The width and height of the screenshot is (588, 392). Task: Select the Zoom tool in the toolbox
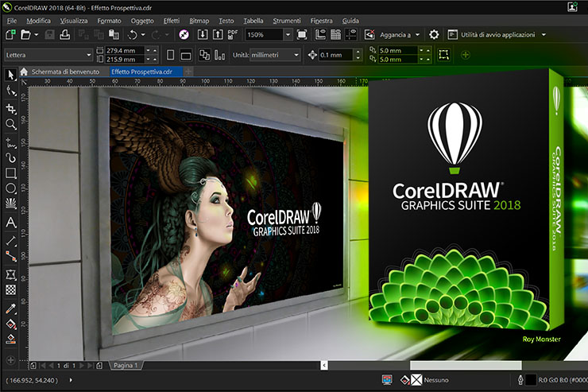11,124
